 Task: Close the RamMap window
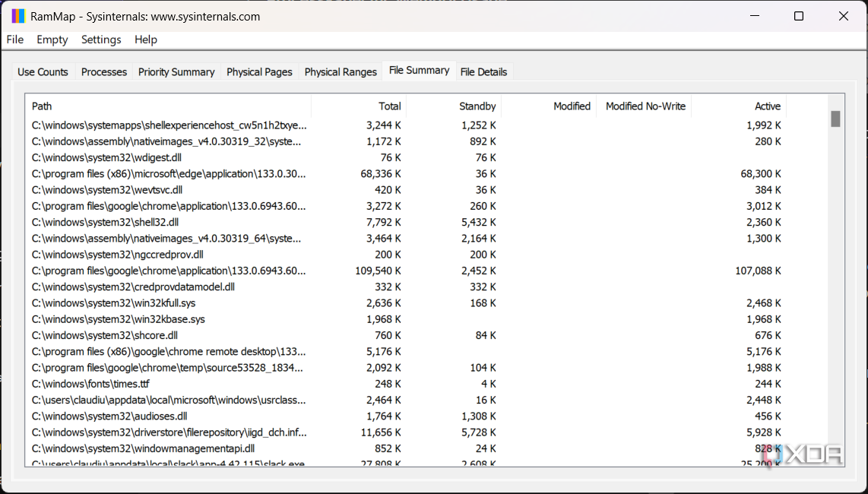point(843,16)
